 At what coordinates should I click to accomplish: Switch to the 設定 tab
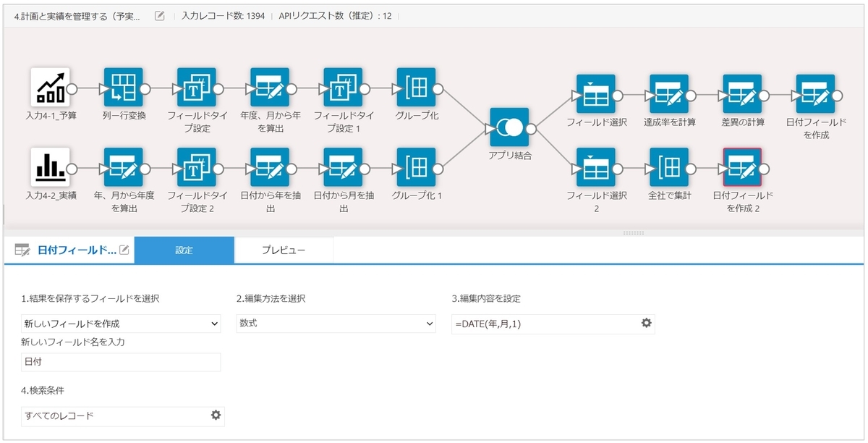pos(184,250)
